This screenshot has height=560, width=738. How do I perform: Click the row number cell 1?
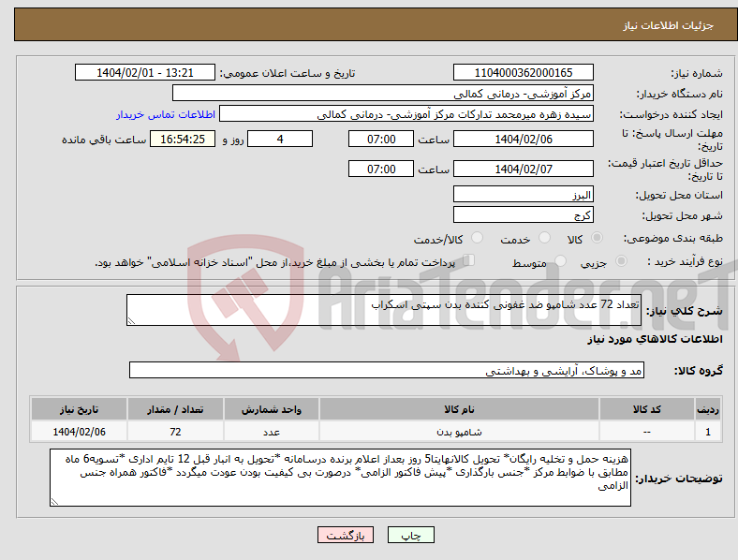point(708,432)
